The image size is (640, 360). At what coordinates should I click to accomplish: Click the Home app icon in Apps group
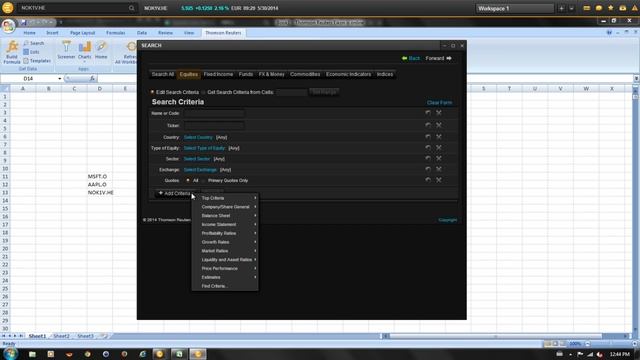tap(101, 51)
